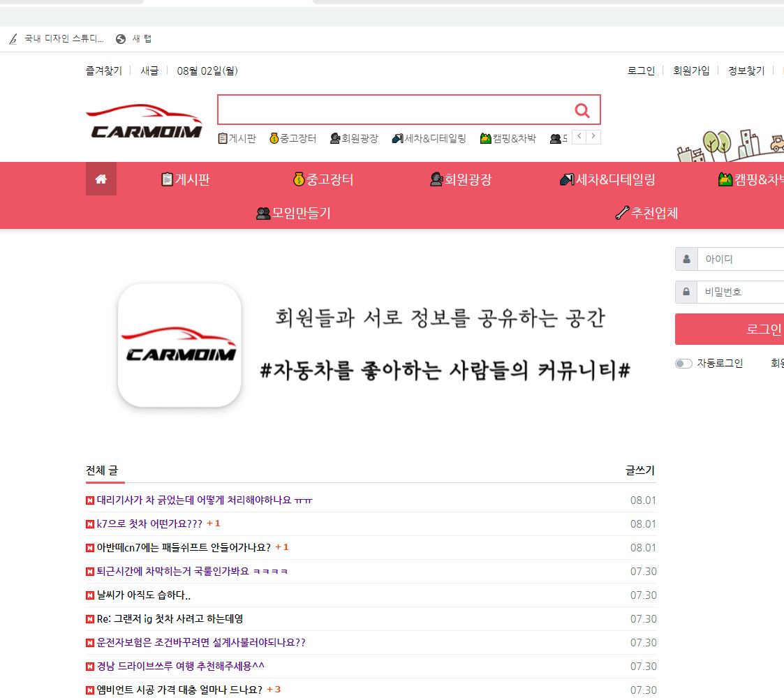Click the +1 comment count on k7 post
Image resolution: width=784 pixels, height=698 pixels.
[x=214, y=523]
